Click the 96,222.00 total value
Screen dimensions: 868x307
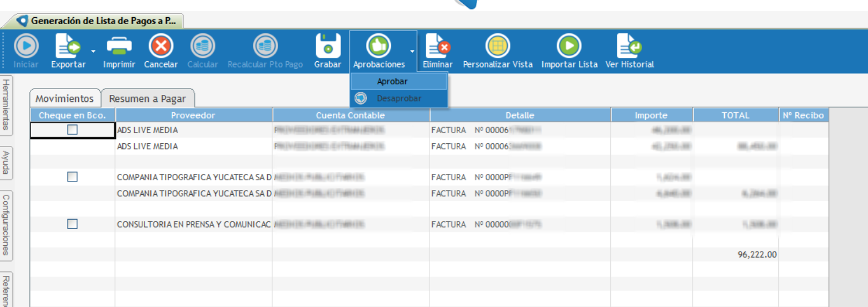(757, 255)
